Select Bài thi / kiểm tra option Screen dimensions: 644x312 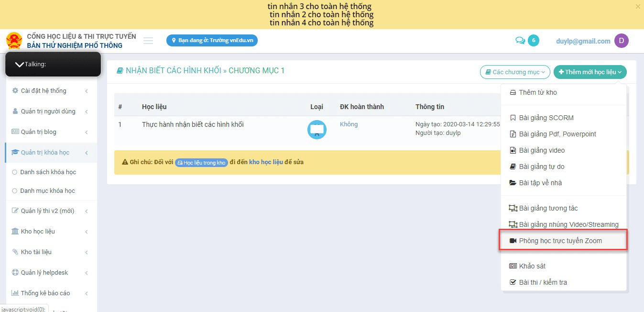(x=543, y=282)
